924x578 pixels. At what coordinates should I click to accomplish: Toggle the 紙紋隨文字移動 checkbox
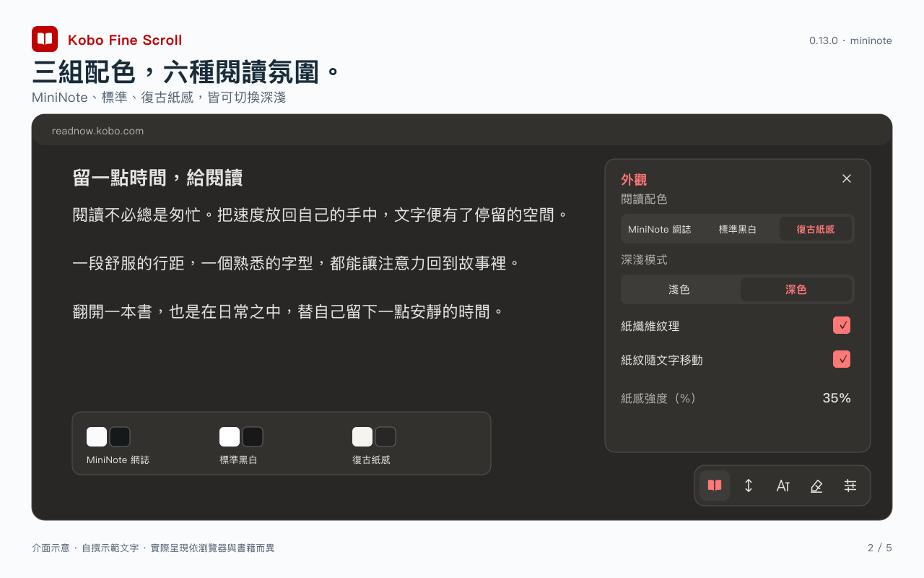(842, 359)
